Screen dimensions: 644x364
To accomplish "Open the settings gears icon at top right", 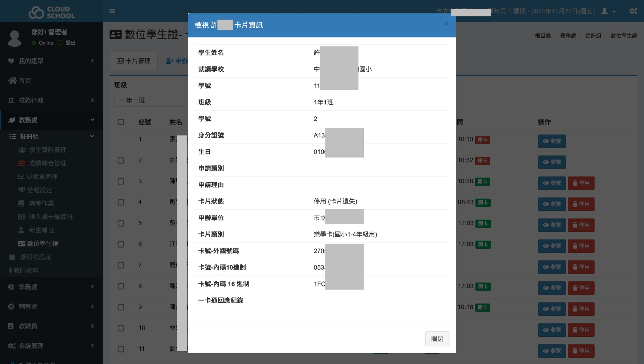I will point(633,11).
